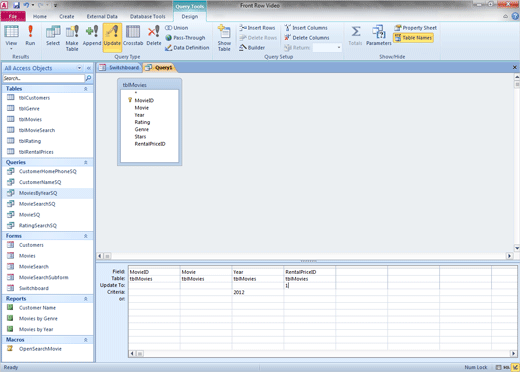This screenshot has width=520, height=372.
Task: Run the query with the exclamation icon
Action: click(x=30, y=35)
